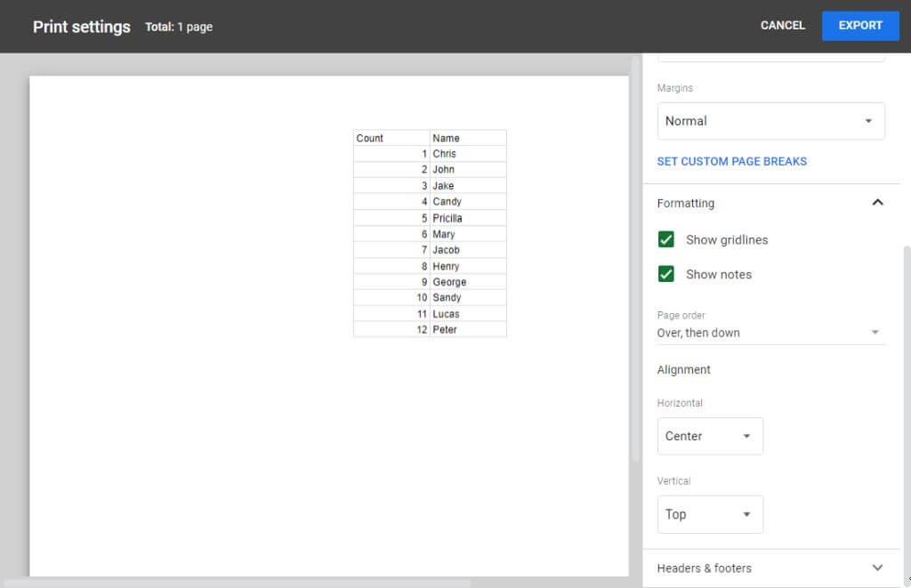Open the Margins Normal dropdown
This screenshot has height=588, width=911.
(771, 121)
